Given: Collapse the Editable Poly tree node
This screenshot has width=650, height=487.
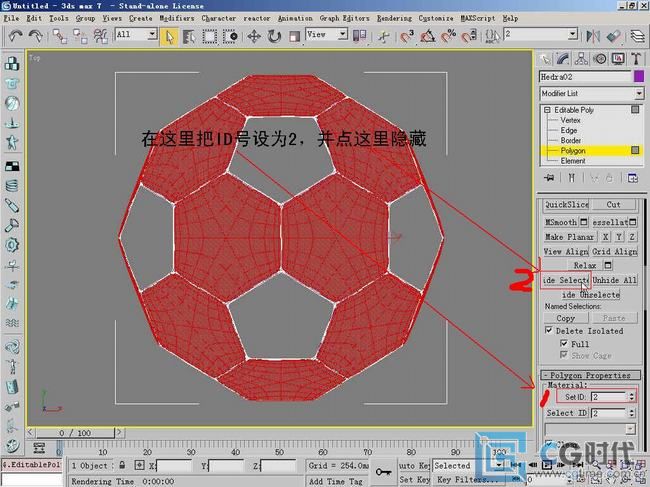Looking at the screenshot, I should [547, 110].
